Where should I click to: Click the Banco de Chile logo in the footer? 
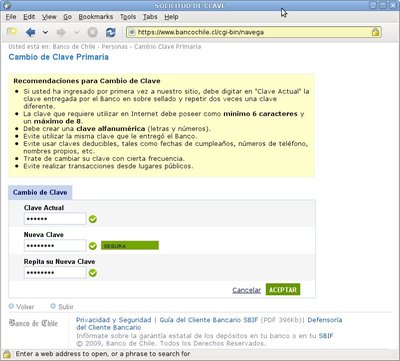click(x=33, y=323)
